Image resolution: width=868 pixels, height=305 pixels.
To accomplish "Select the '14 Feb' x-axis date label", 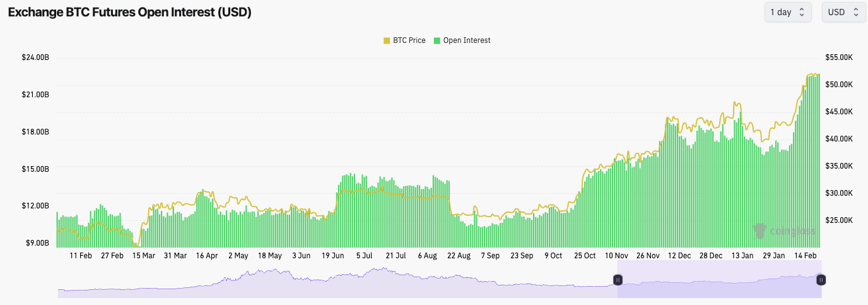I will point(806,256).
